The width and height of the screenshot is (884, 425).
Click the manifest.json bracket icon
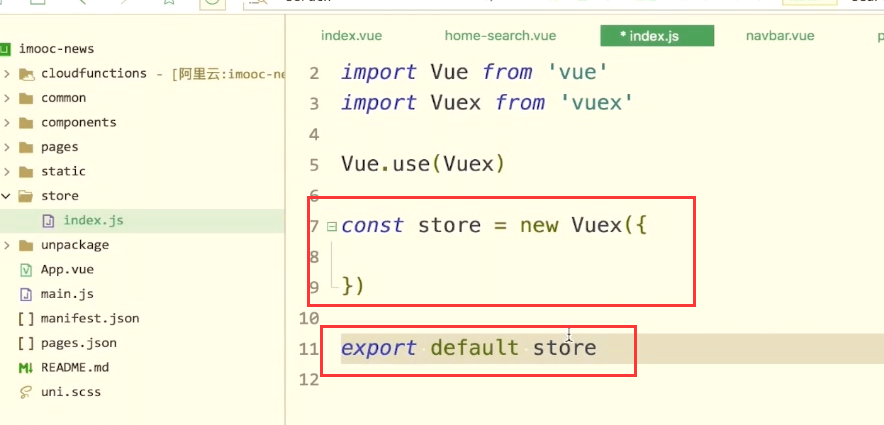(x=25, y=318)
